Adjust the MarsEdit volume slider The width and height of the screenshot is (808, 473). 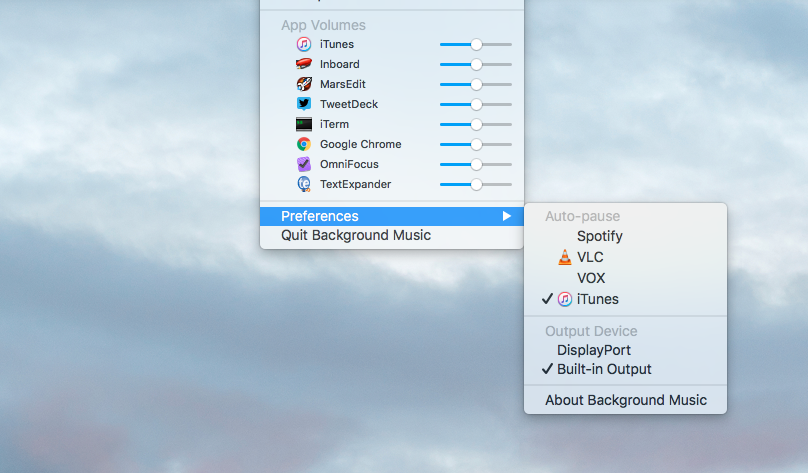(x=476, y=85)
